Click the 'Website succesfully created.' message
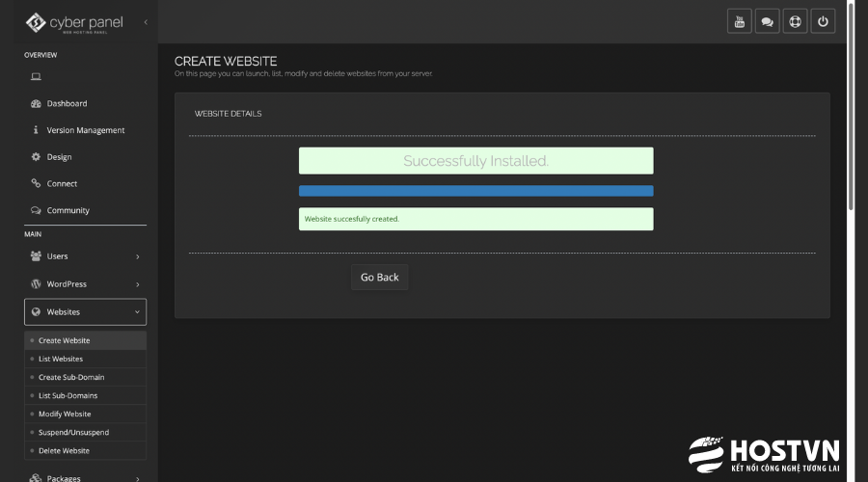The height and width of the screenshot is (482, 868). click(476, 219)
